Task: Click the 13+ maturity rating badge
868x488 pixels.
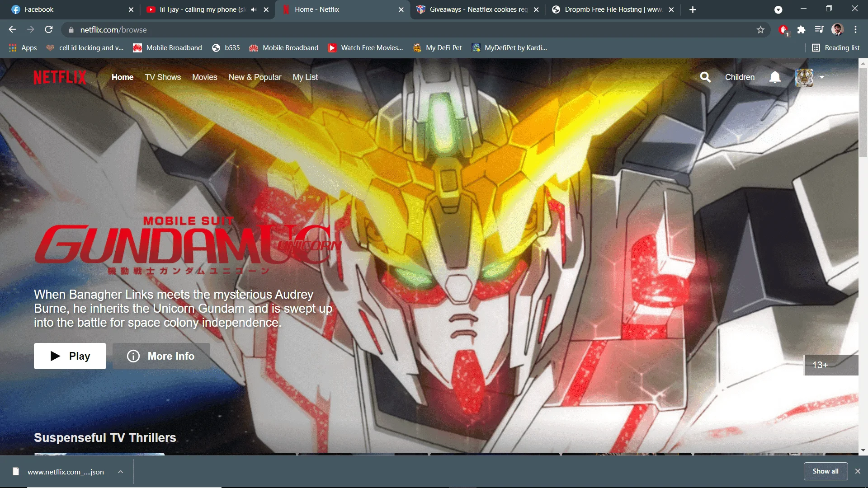Action: point(831,365)
